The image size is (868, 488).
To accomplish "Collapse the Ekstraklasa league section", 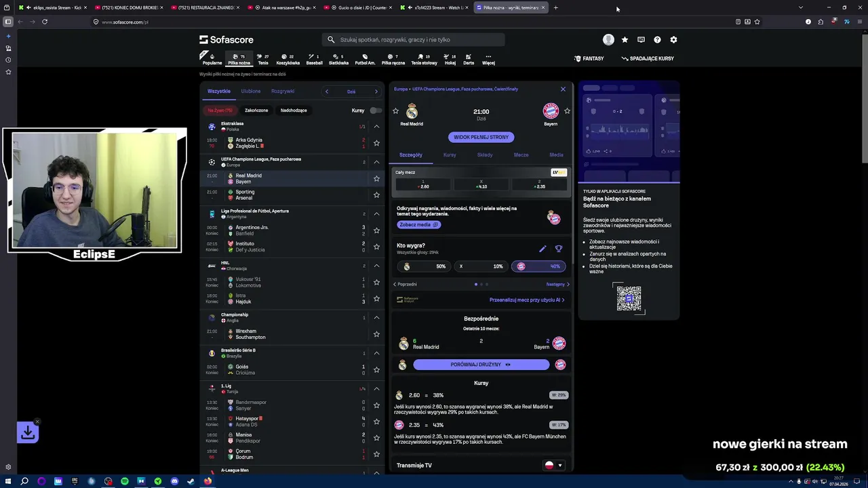I will [x=376, y=126].
